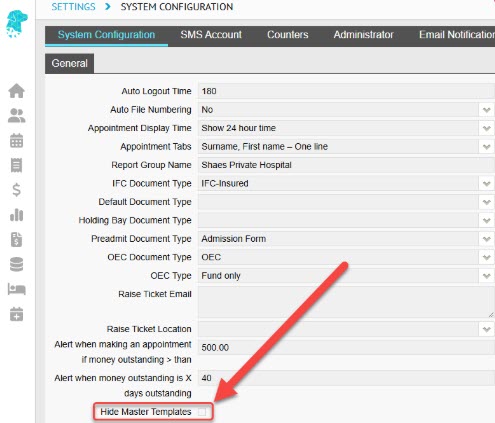
Task: Open the Home icon in sidebar
Action: point(16,91)
